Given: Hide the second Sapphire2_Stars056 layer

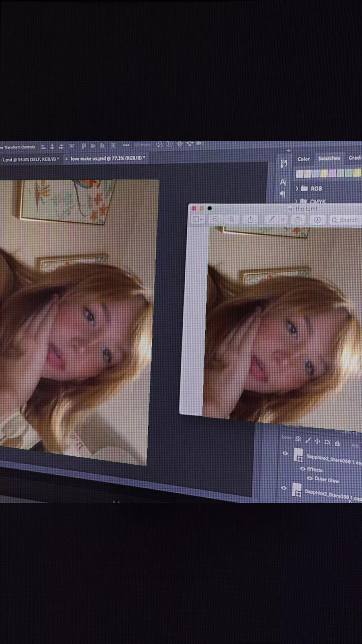Looking at the screenshot, I should [x=284, y=488].
